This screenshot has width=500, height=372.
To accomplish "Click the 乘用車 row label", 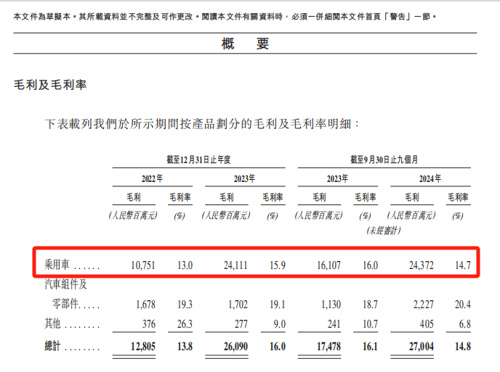I will (x=57, y=265).
